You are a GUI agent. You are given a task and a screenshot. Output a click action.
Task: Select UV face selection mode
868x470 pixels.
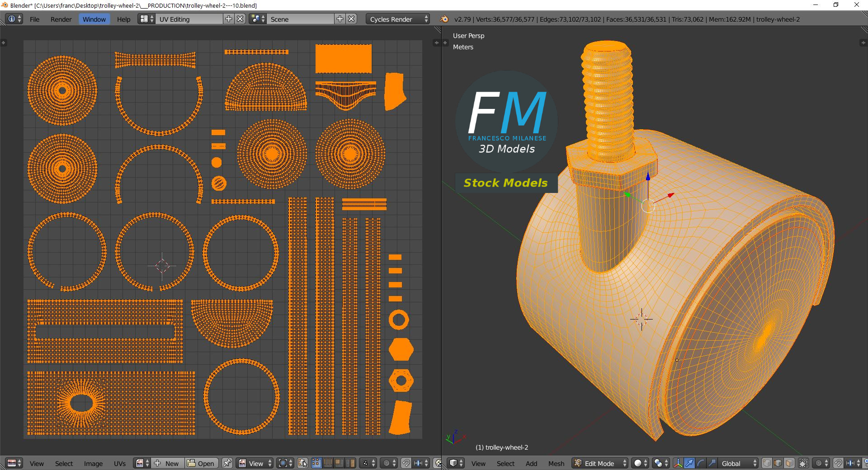(x=339, y=463)
